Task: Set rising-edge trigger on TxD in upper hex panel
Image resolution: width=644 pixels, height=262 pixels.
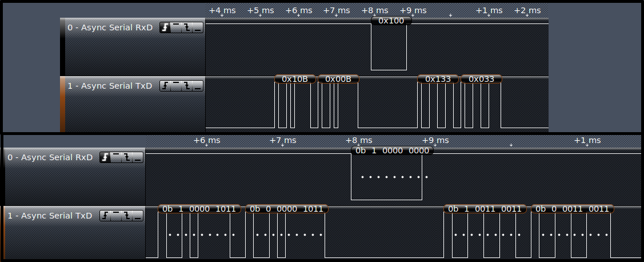Action: point(165,86)
